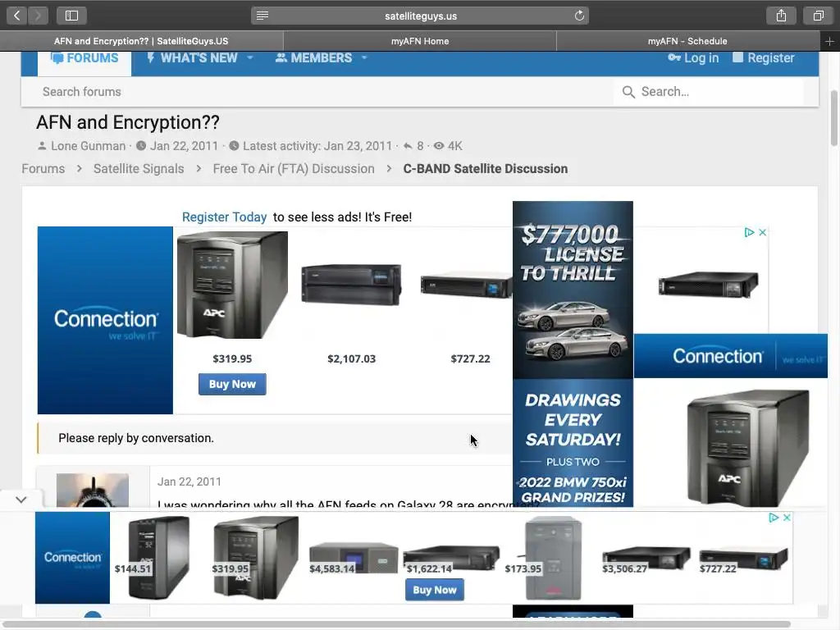Switch to the AFN and Encryption tab
Screen dimensions: 840x630
[141, 41]
